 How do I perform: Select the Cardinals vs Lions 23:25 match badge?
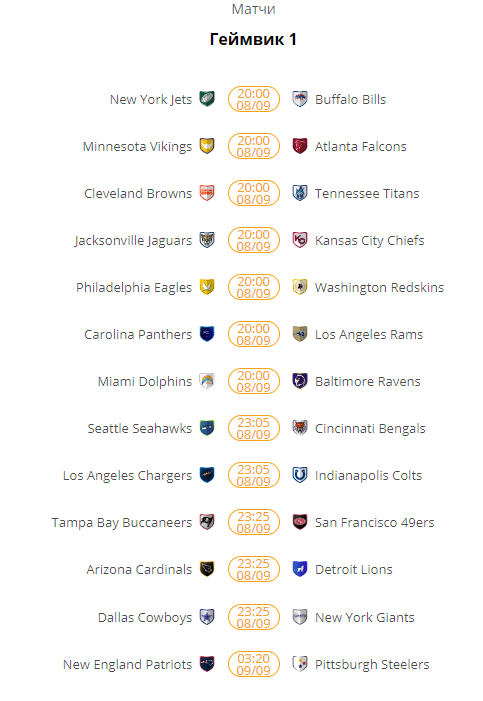point(254,569)
